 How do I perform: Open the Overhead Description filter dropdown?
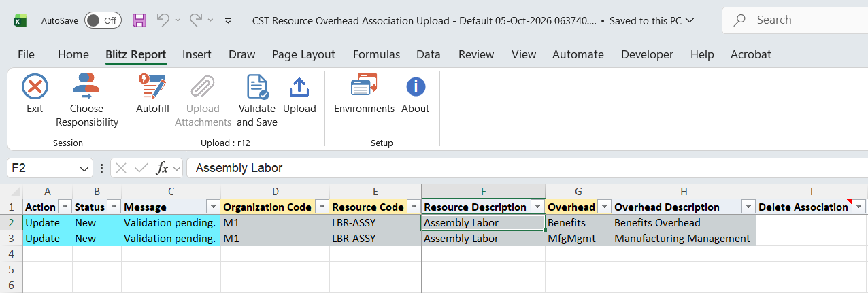tap(748, 207)
